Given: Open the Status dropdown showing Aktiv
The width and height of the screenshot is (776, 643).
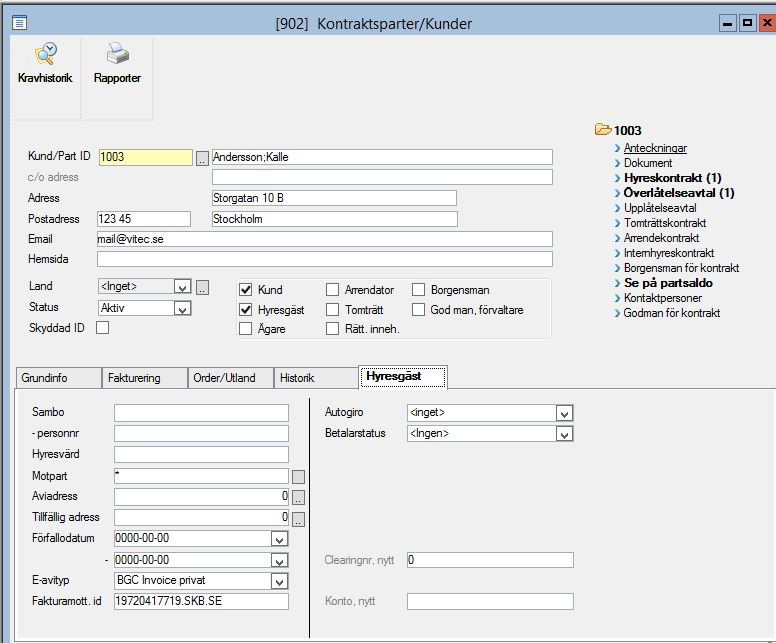Looking at the screenshot, I should click(x=182, y=309).
